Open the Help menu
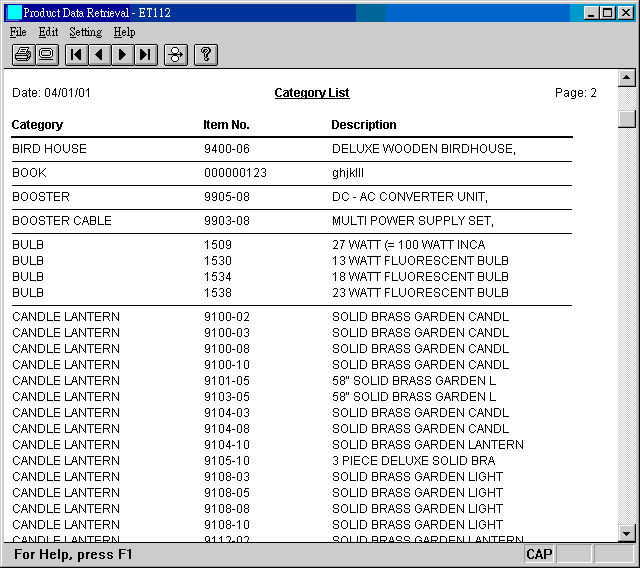The image size is (640, 568). pos(124,32)
